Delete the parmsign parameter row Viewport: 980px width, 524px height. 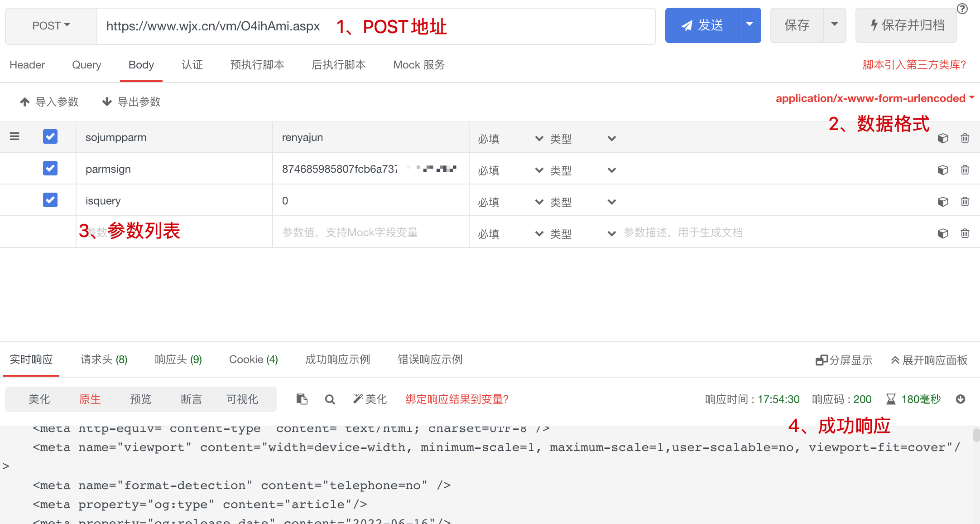pos(965,170)
